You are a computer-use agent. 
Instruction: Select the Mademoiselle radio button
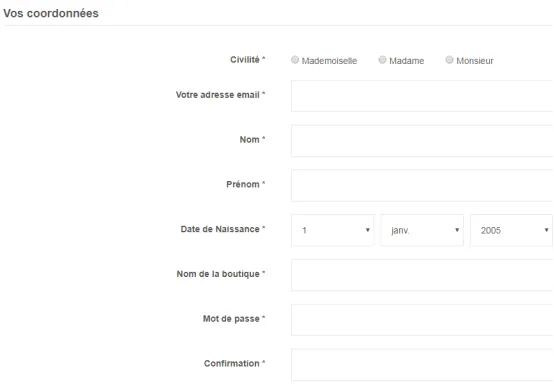coord(295,60)
